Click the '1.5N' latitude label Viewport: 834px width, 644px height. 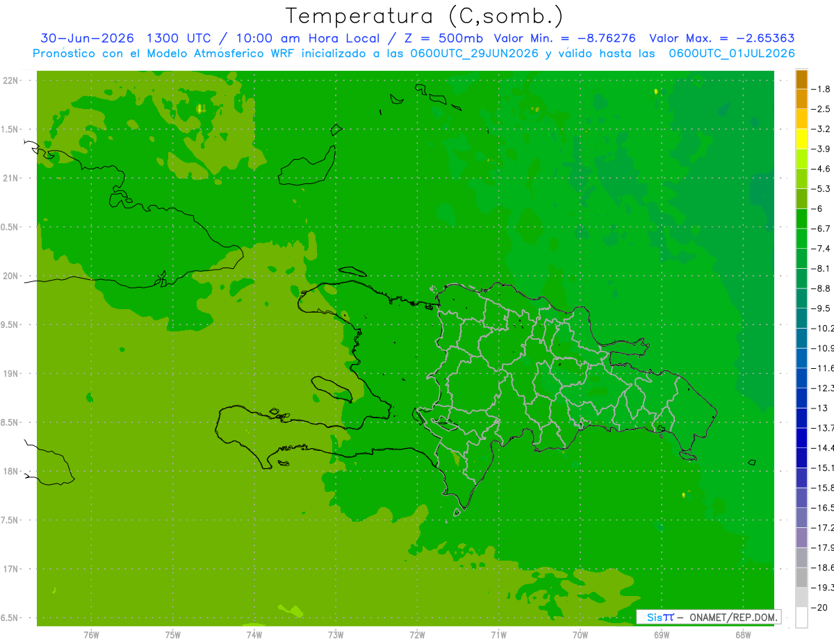point(10,129)
